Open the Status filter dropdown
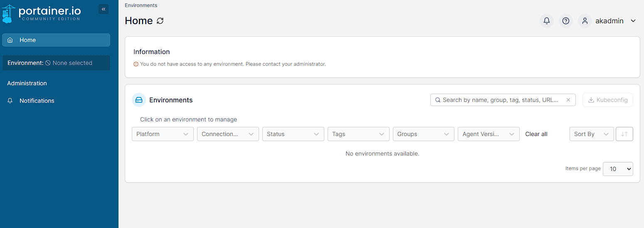644x228 pixels. click(293, 134)
